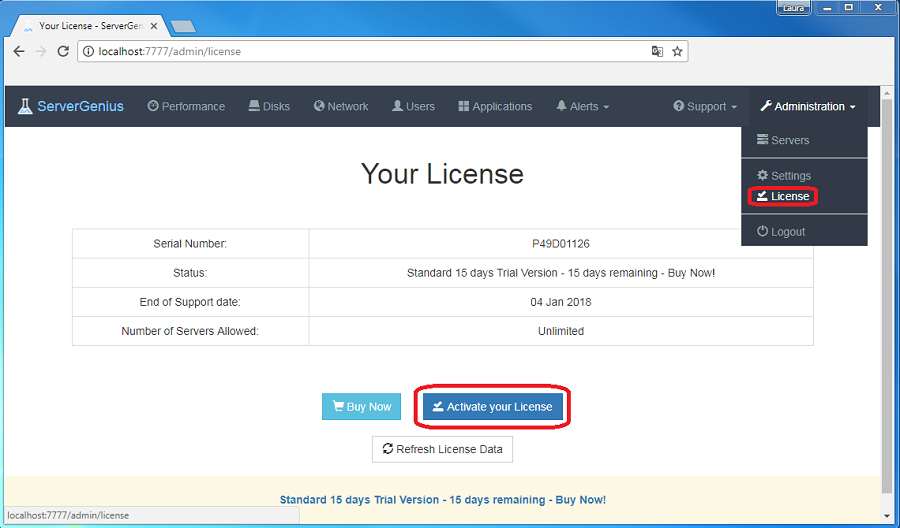The width and height of the screenshot is (900, 528).
Task: Open the Performance dashboard page
Action: pyautogui.click(x=186, y=106)
